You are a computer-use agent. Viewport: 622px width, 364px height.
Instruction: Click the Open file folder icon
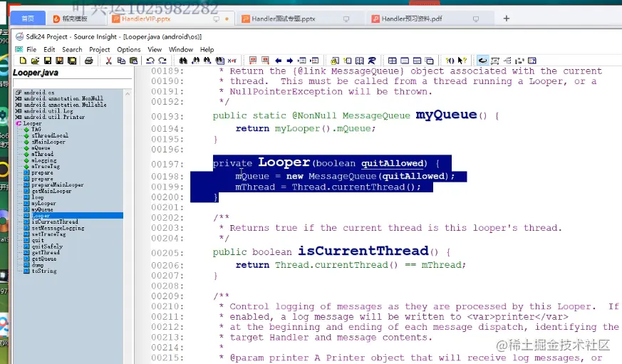(x=35, y=61)
